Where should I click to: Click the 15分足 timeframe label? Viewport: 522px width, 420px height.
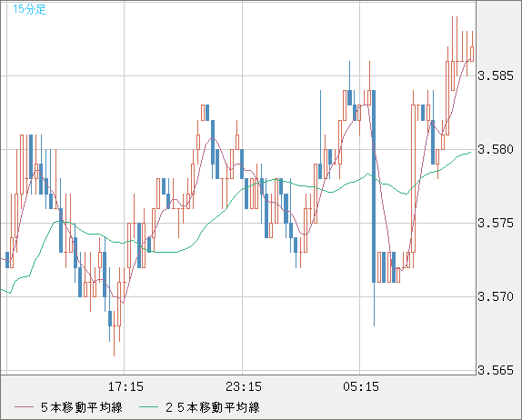coord(29,9)
